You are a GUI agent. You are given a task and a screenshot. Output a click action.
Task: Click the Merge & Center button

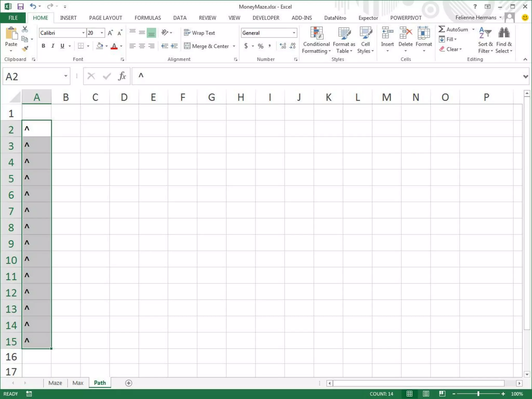coord(207,46)
